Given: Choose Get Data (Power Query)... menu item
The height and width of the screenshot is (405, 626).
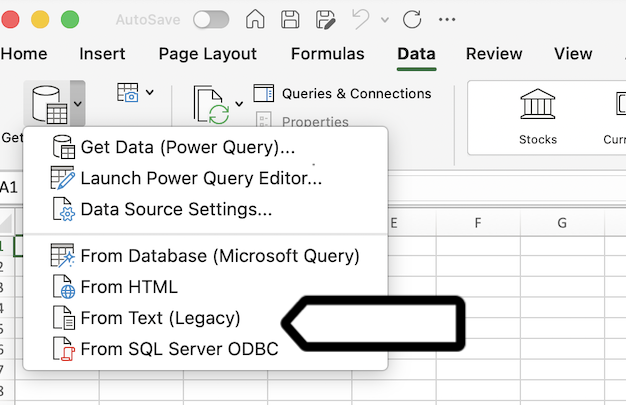Looking at the screenshot, I should (206, 147).
